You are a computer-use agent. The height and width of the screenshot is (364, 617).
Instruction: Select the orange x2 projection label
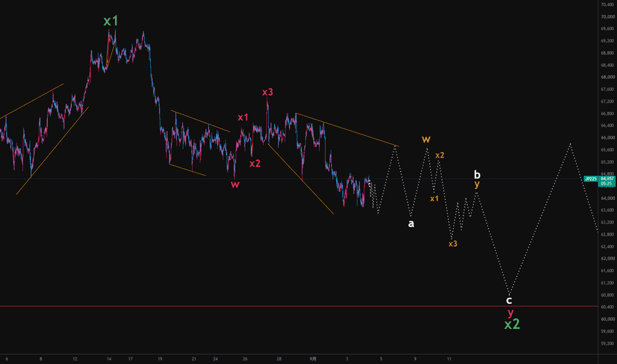pyautogui.click(x=440, y=156)
